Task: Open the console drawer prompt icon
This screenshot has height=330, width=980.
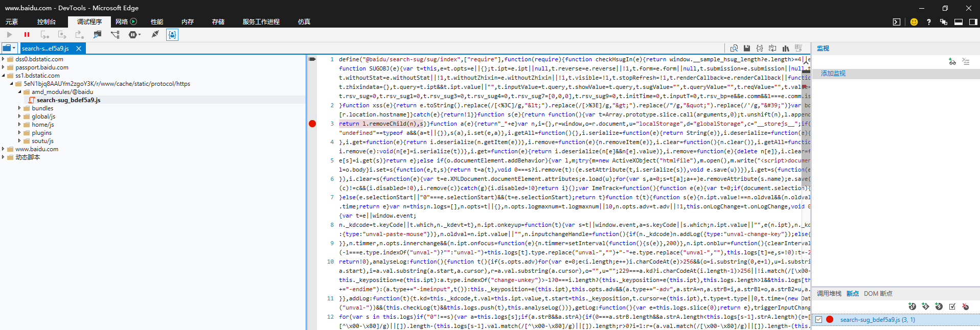Action: [x=897, y=22]
